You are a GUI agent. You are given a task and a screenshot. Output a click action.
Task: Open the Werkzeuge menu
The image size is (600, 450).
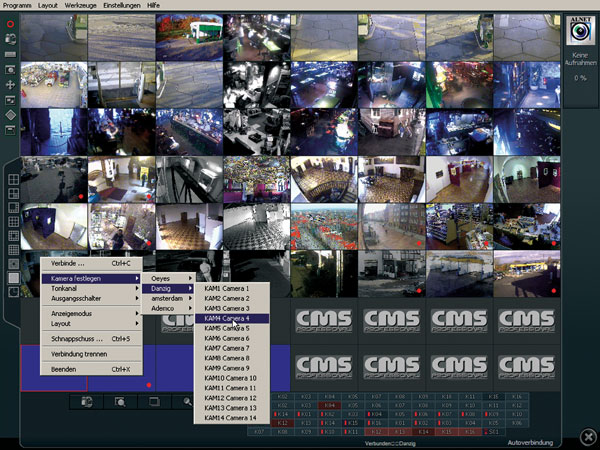tap(80, 5)
